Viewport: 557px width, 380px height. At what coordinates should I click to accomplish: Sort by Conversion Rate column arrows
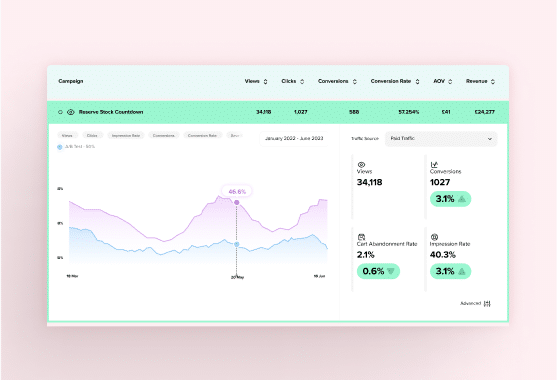(x=417, y=82)
